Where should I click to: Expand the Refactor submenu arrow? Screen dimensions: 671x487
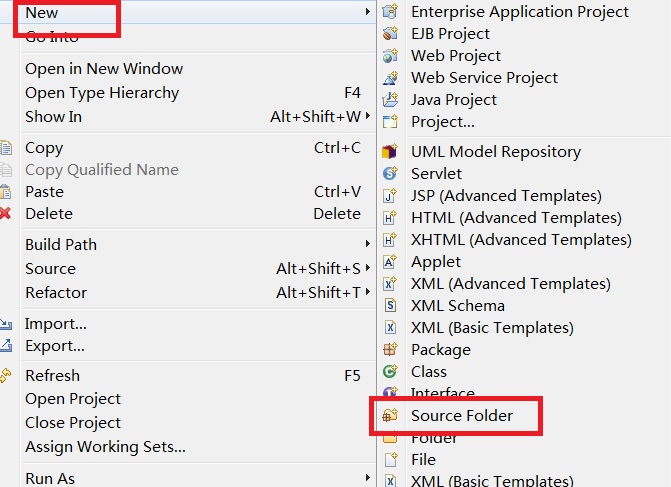click(368, 293)
